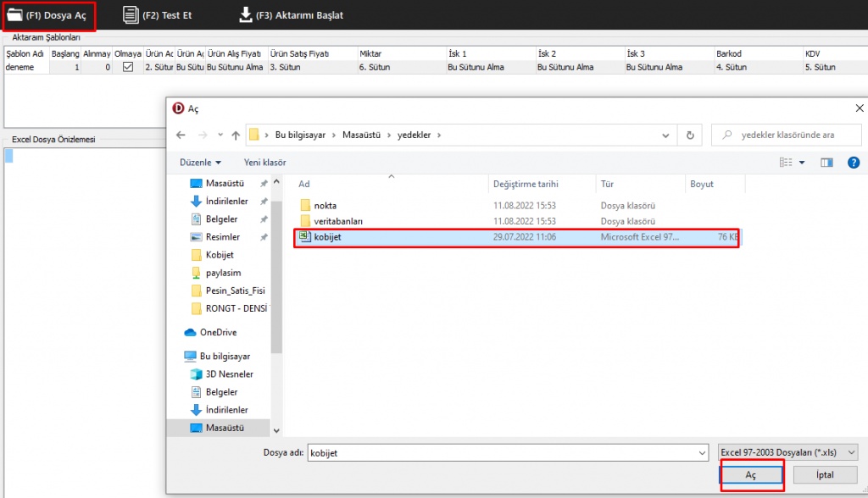Click the (F1) Dosya Aç folder icon
The height and width of the screenshot is (498, 868).
click(15, 15)
